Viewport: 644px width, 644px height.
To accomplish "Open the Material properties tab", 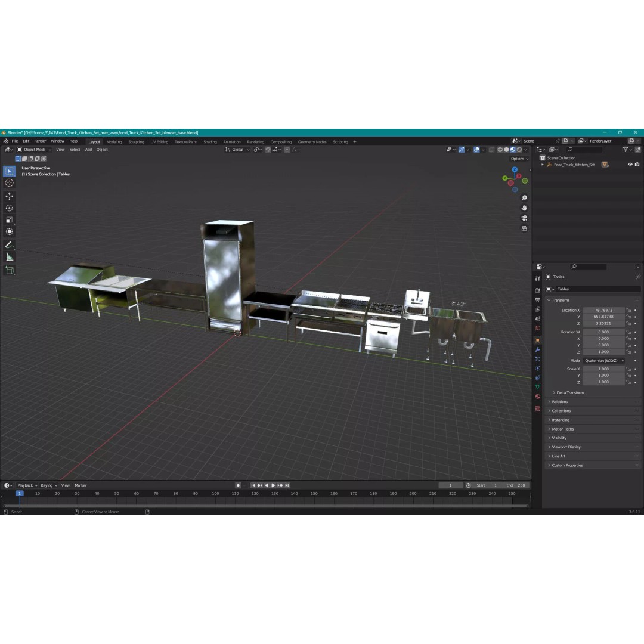I will [538, 397].
